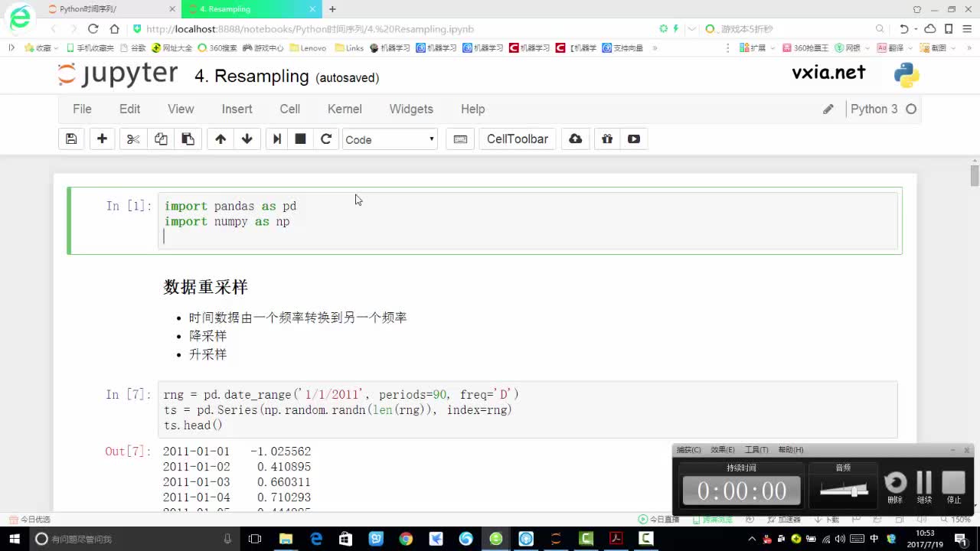Open the command palette keyboard icon
The image size is (980, 551).
click(x=460, y=139)
